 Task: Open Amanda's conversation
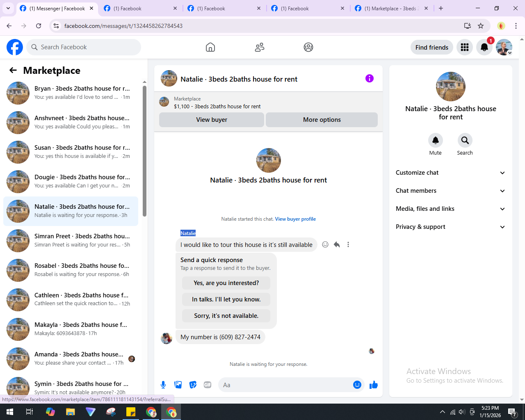(x=71, y=359)
